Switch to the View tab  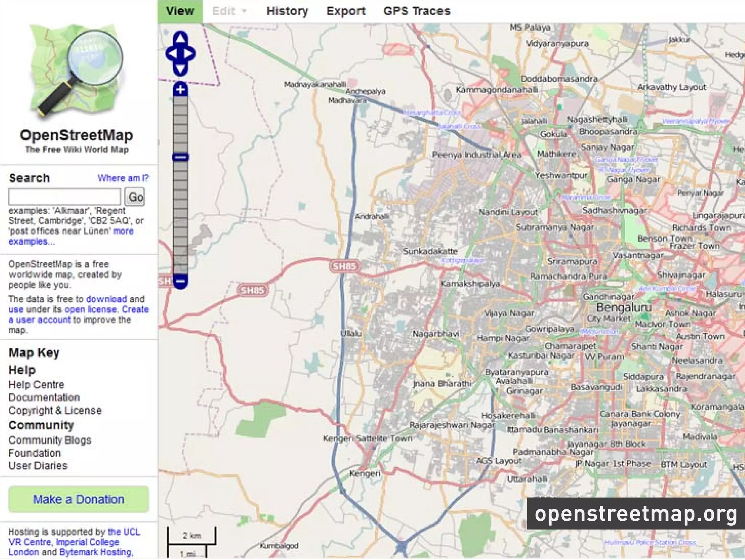click(x=180, y=11)
